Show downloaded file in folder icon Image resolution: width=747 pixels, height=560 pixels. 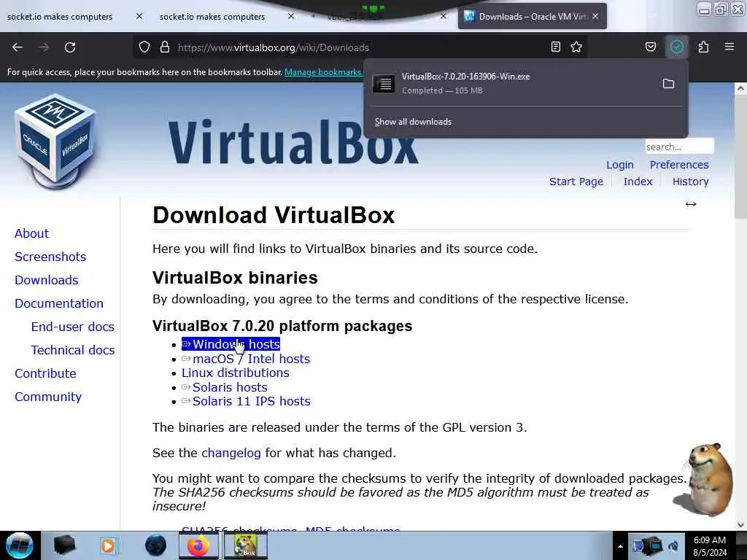pos(668,84)
